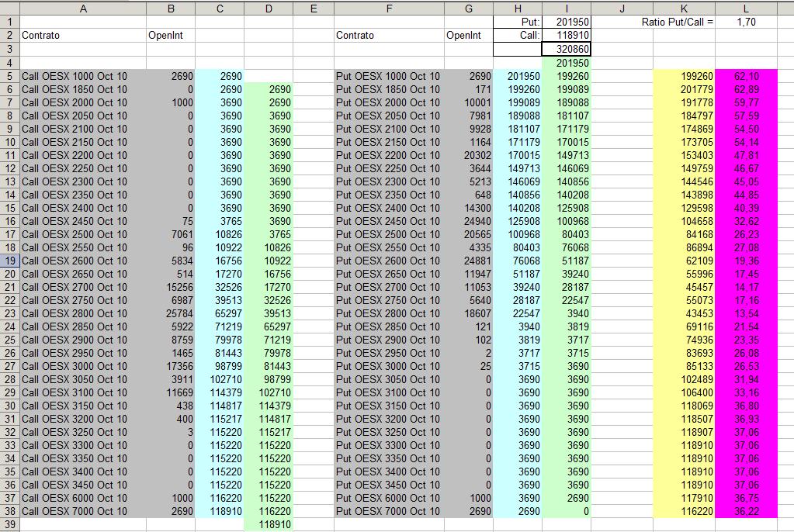
Task: Click open interest value 7061
Action: pyautogui.click(x=171, y=234)
